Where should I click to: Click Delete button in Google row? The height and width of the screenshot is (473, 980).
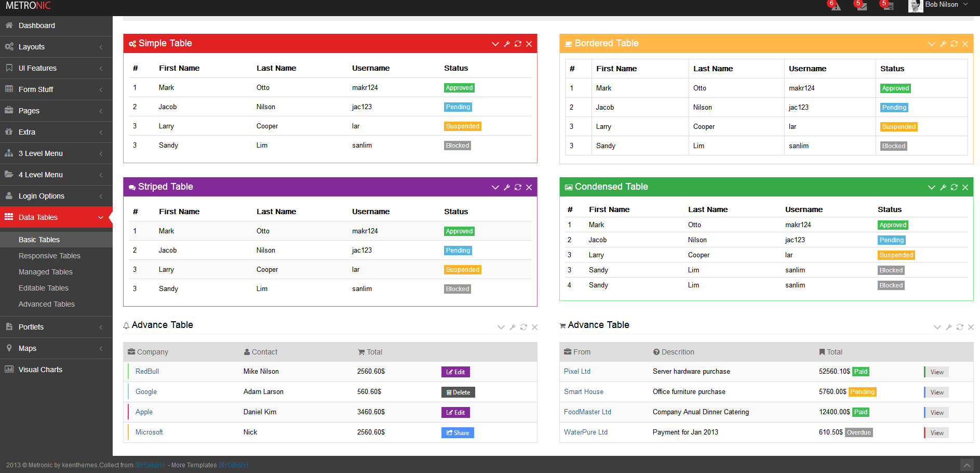point(458,392)
